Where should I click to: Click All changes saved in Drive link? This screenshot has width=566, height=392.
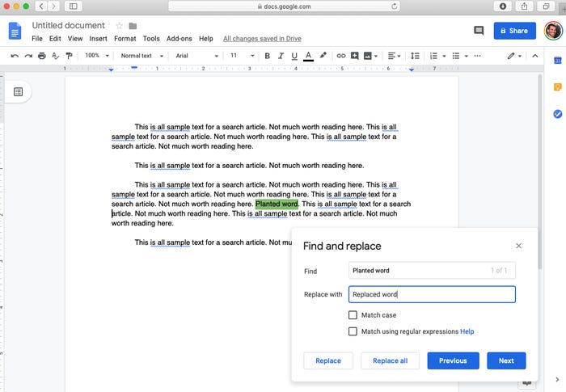click(262, 39)
